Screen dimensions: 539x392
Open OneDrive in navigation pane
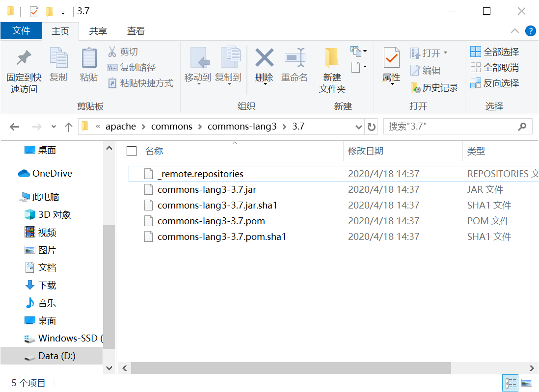click(45, 174)
